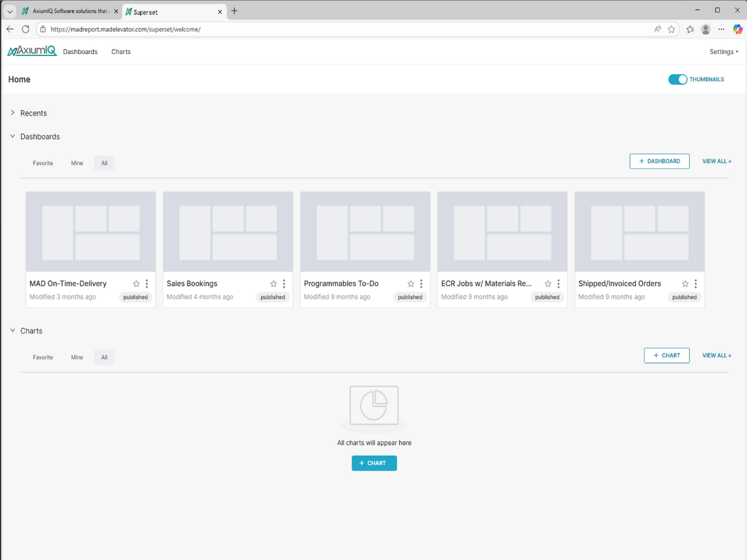The width and height of the screenshot is (747, 560).
Task: Star the Shipped/Invoiced Orders dashboard
Action: tap(685, 284)
